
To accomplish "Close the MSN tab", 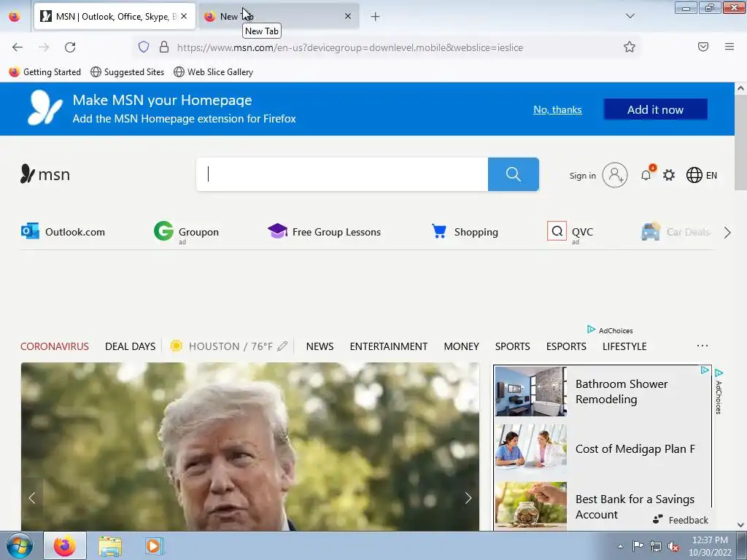I will coord(184,17).
